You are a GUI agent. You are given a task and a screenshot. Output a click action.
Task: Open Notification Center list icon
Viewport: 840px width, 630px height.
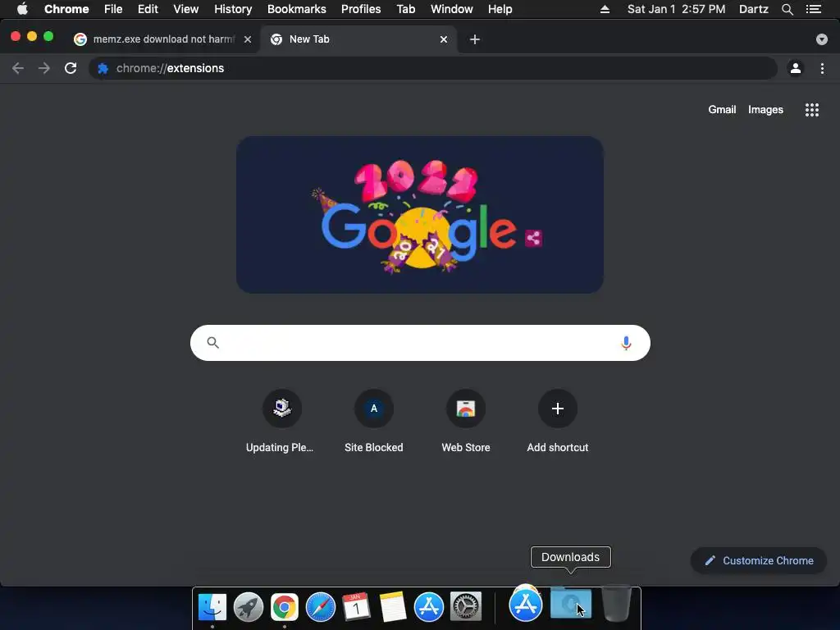pos(814,9)
